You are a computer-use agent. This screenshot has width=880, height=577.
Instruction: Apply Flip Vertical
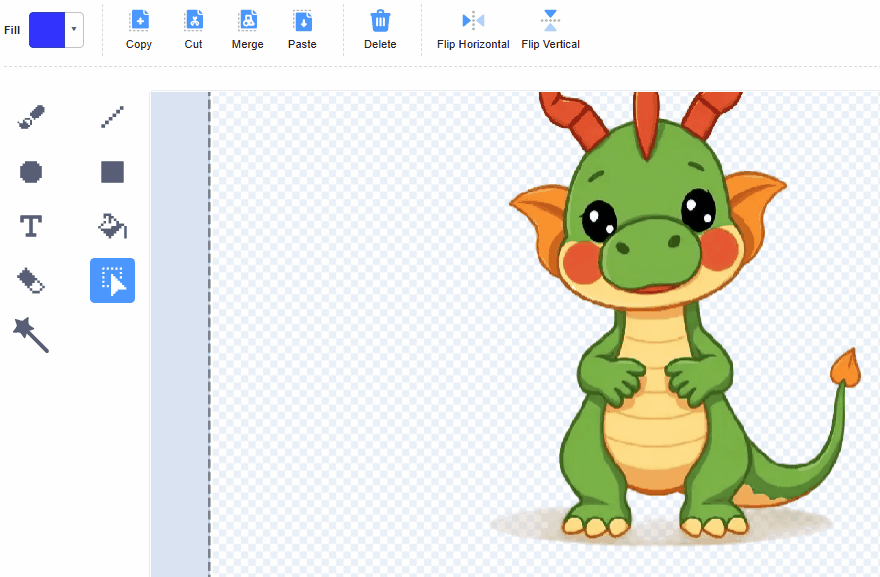pos(550,30)
